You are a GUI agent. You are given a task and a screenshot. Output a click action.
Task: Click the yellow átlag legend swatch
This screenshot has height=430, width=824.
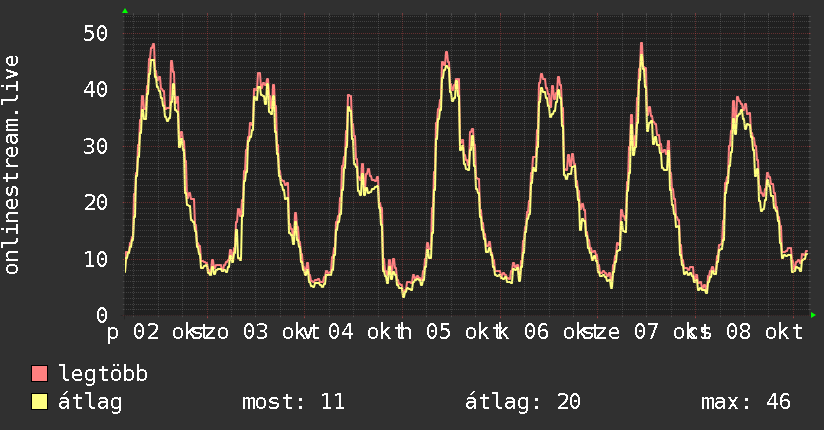point(39,401)
